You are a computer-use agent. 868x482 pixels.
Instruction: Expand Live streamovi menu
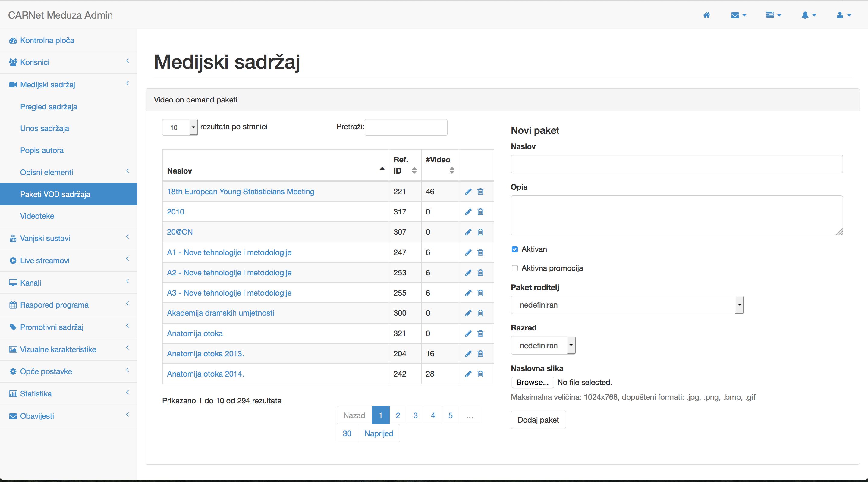68,261
